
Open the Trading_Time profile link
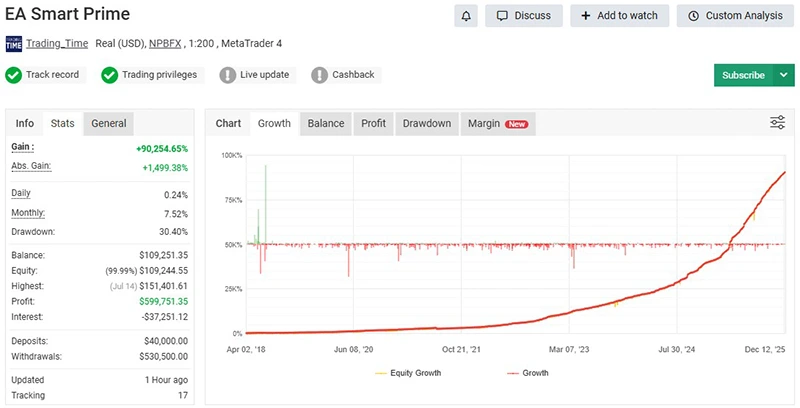point(58,44)
